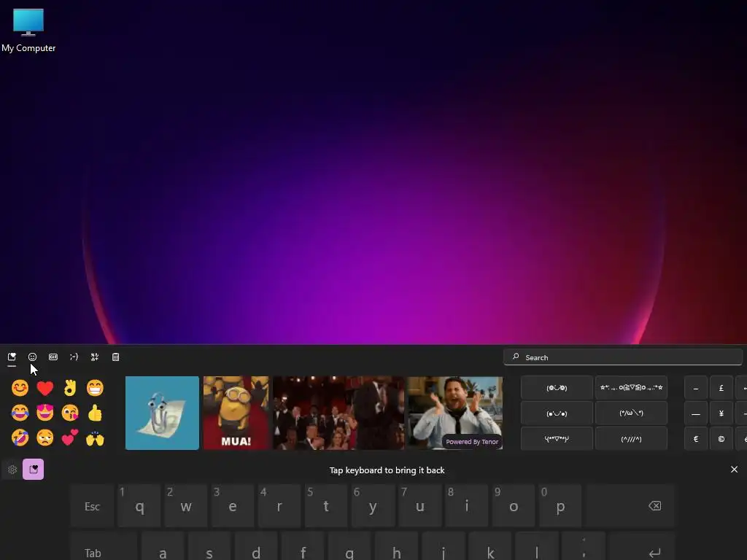
Task: Insert the thumbs up emoji
Action: pos(95,413)
